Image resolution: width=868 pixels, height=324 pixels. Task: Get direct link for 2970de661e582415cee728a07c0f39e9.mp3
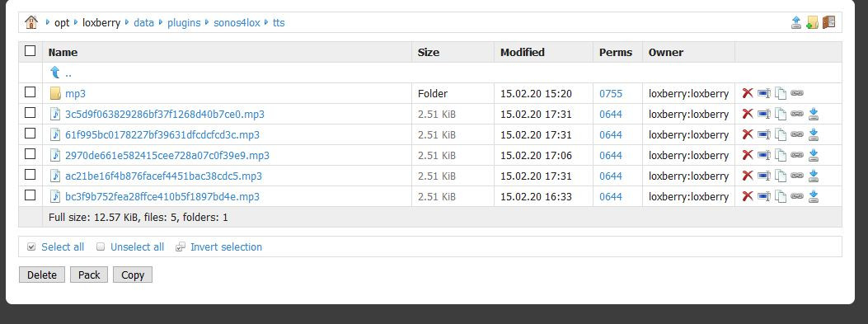[797, 155]
